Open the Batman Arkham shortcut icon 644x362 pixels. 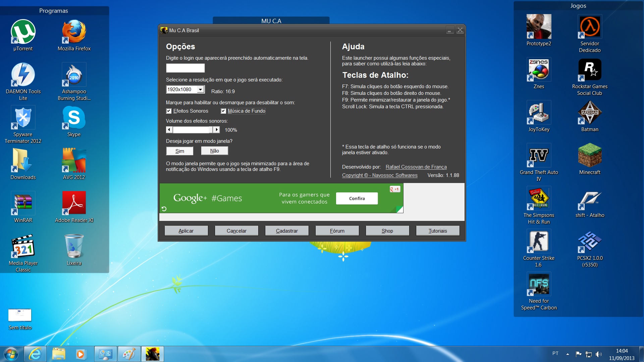[x=589, y=113]
